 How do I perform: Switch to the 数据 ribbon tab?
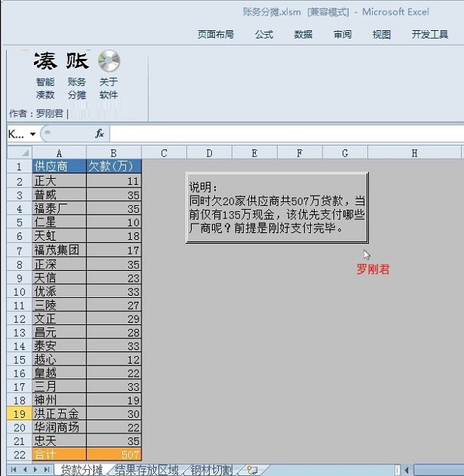(303, 35)
